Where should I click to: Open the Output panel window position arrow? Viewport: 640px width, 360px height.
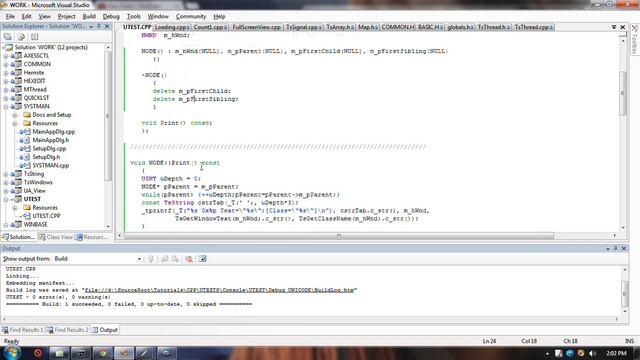click(608, 248)
